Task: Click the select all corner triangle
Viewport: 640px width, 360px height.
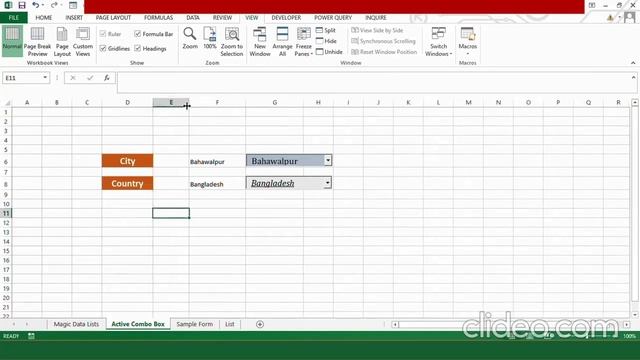Action: point(7,102)
